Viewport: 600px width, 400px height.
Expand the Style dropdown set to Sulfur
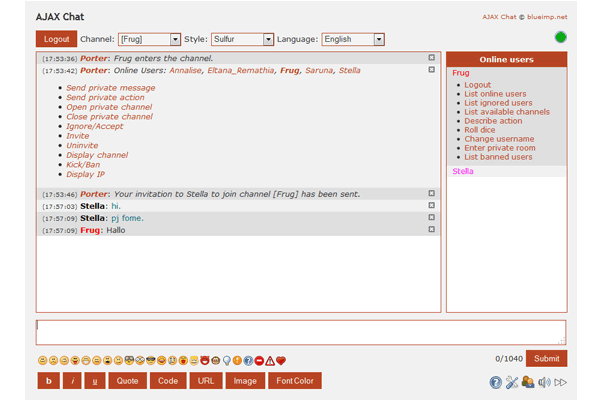pos(241,39)
